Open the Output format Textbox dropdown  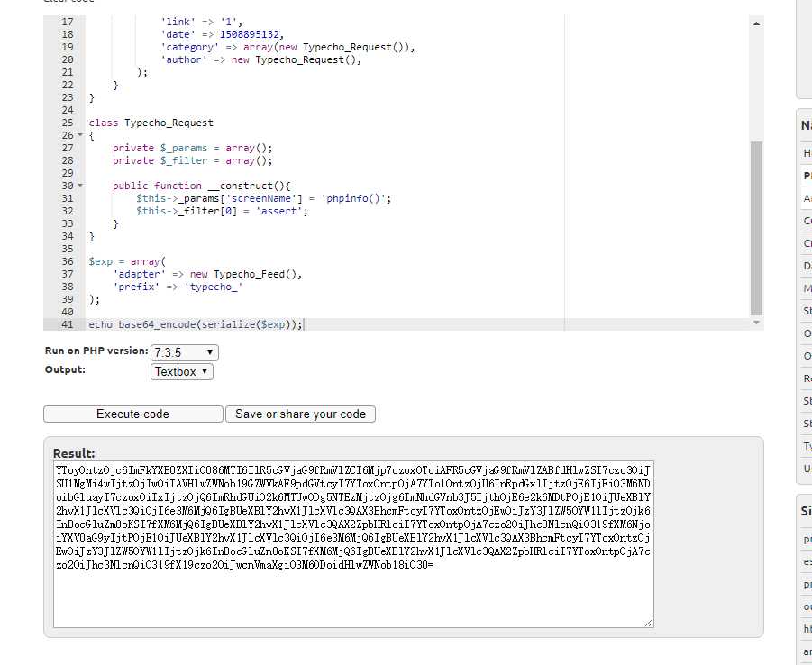click(182, 372)
